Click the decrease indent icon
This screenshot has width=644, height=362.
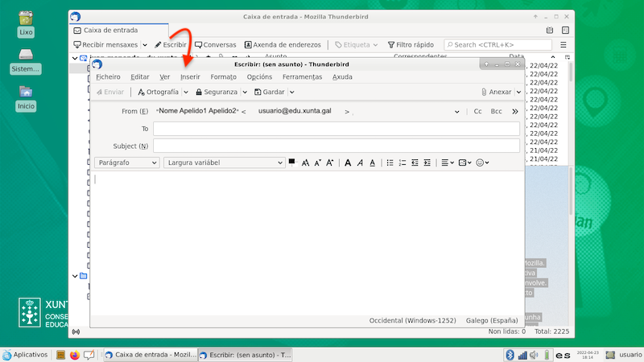point(415,162)
